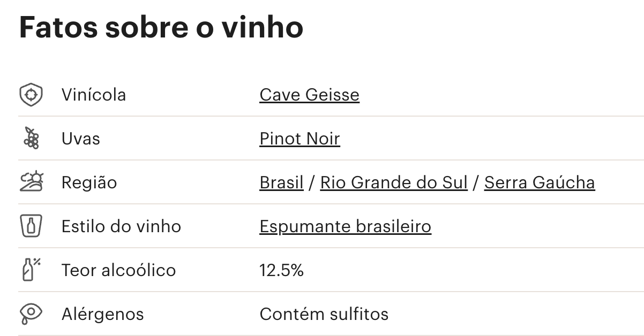Click the grapes icon beside Uvas
644x336 pixels.
31,139
